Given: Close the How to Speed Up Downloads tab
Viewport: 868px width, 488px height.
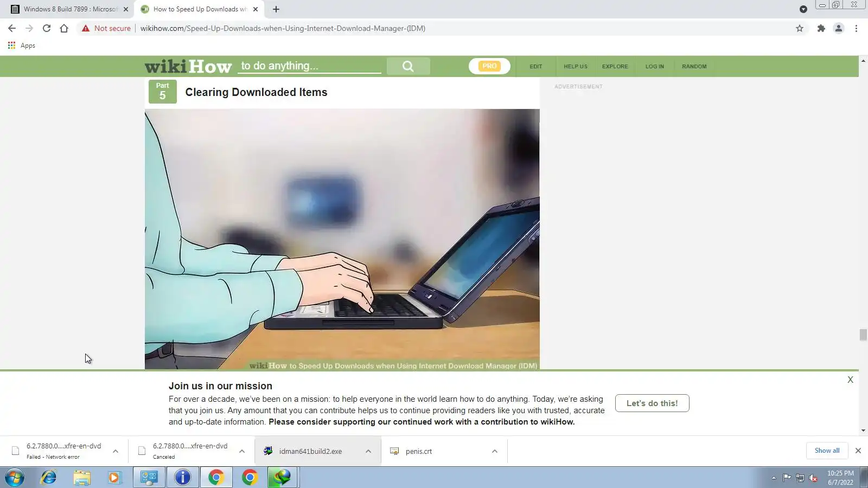Looking at the screenshot, I should 256,9.
